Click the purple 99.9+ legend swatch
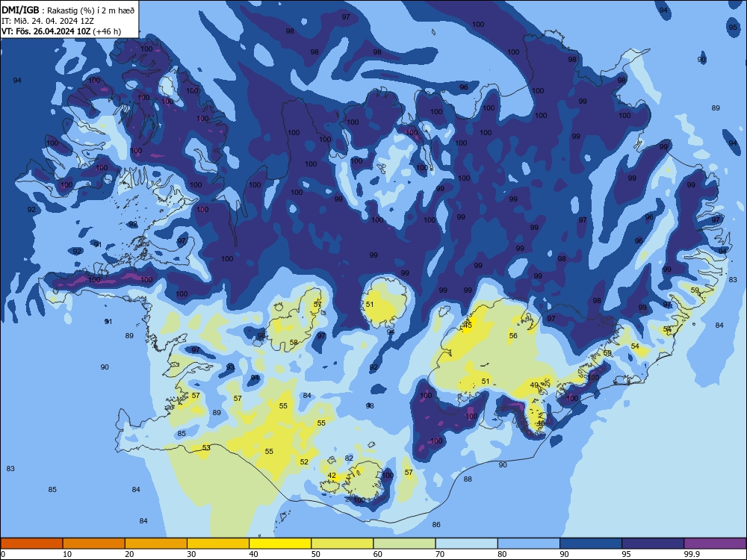The width and height of the screenshot is (747, 560). pos(715,544)
